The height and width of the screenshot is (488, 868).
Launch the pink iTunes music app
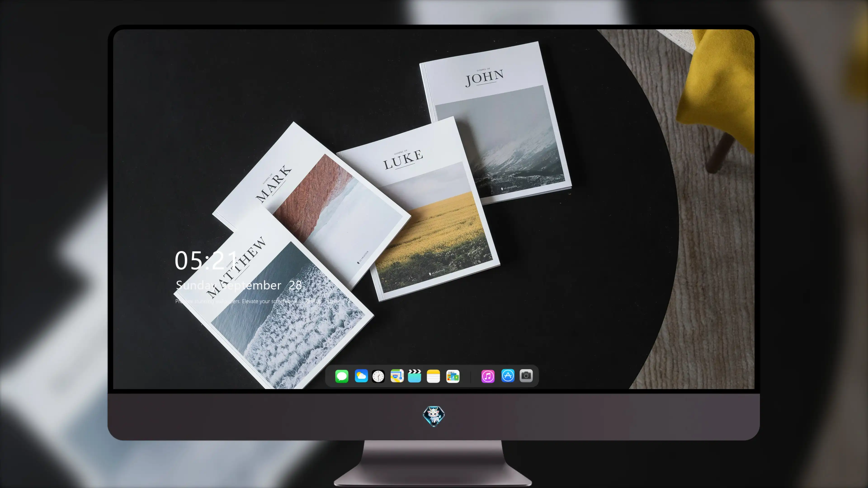pos(488,376)
